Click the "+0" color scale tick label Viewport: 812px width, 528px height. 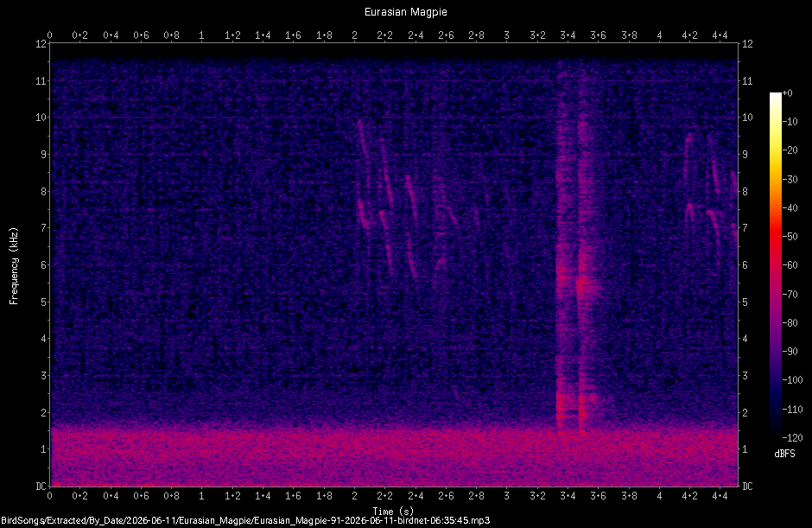[x=787, y=93]
